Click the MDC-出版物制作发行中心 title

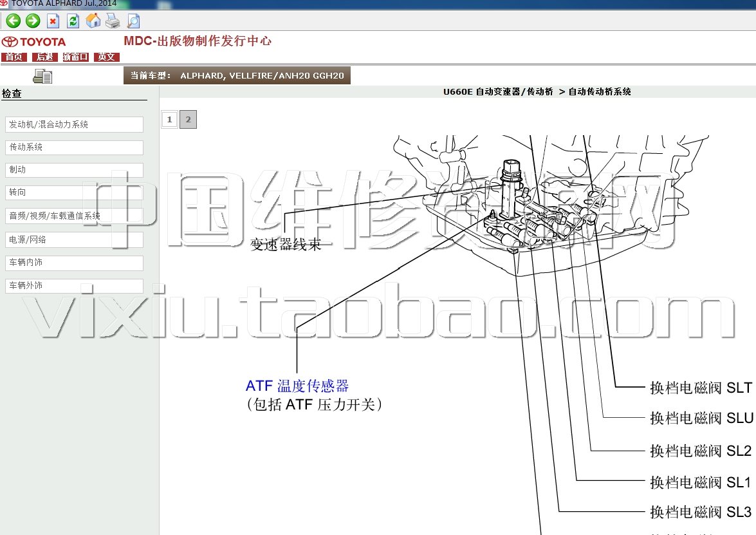(198, 41)
